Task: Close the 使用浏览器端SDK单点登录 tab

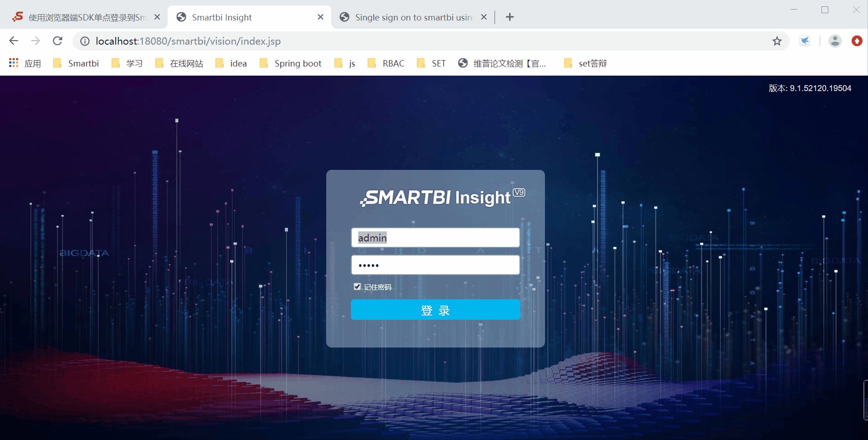Action: pyautogui.click(x=157, y=17)
